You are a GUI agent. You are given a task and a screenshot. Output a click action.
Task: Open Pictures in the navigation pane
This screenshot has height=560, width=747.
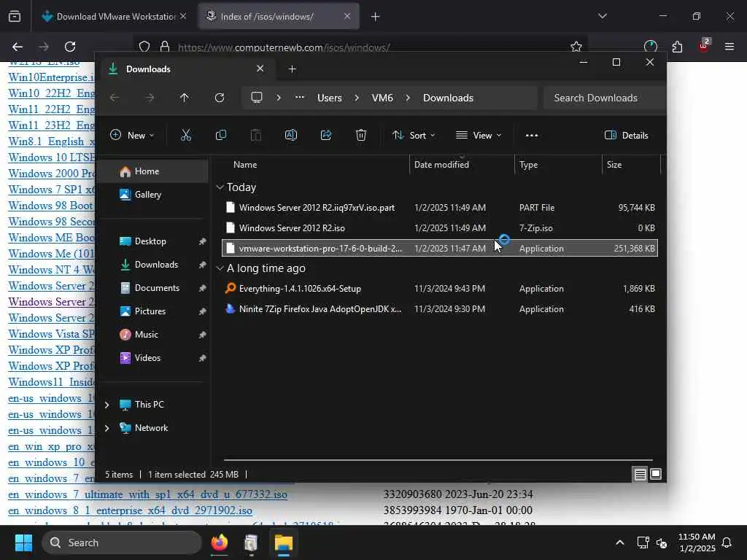point(152,311)
